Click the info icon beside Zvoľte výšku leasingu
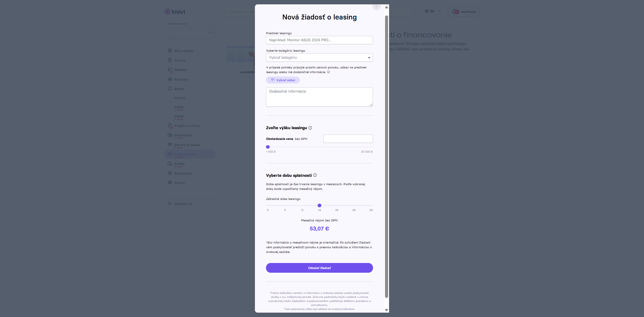The height and width of the screenshot is (317, 644). point(310,128)
